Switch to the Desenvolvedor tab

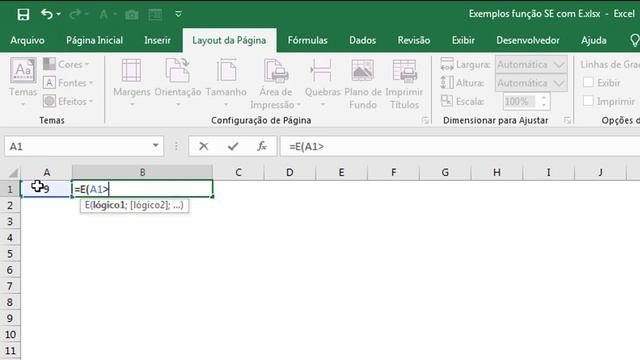point(527,40)
